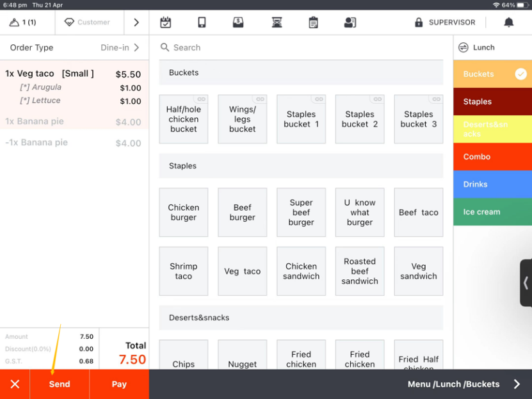Switch the menu using Lunch swap icon

pyautogui.click(x=463, y=47)
